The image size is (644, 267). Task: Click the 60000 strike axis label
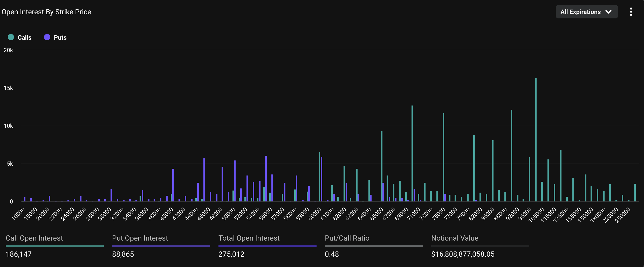point(315,214)
